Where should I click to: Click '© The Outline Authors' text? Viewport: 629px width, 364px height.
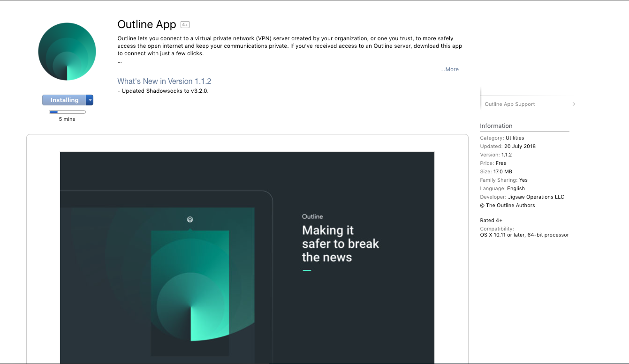508,205
